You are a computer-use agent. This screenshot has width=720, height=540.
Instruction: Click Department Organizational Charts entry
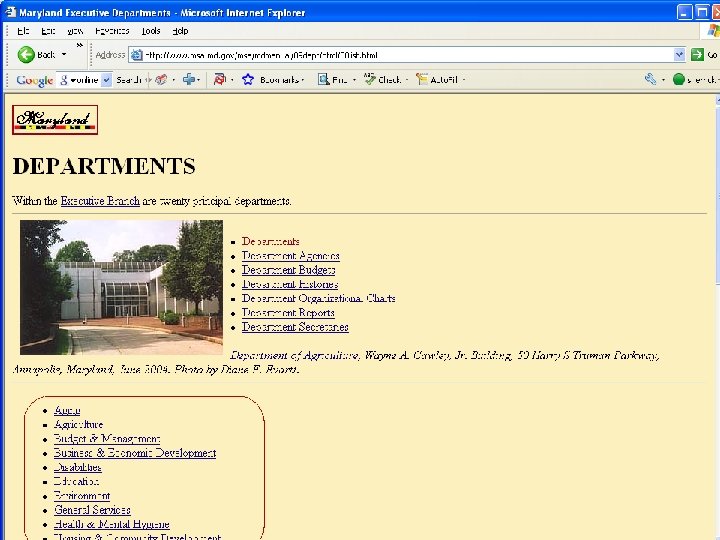(x=319, y=298)
